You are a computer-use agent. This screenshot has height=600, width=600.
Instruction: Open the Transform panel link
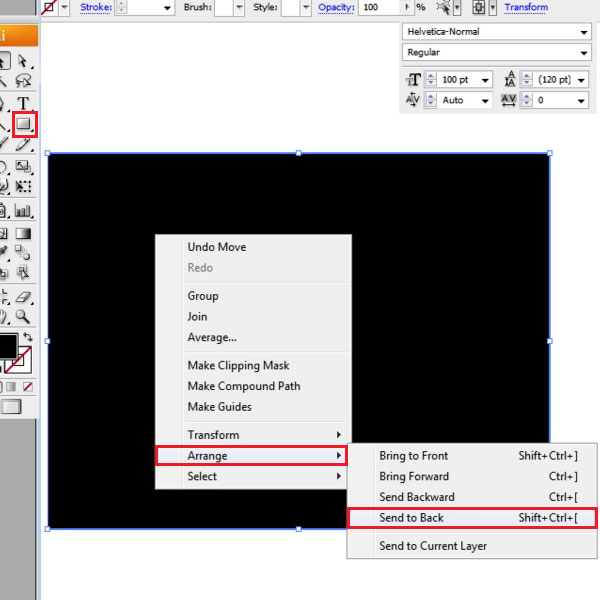tap(526, 7)
